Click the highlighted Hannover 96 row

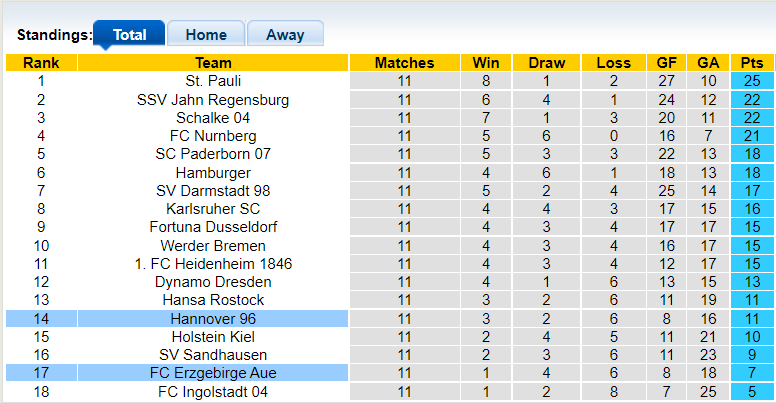pyautogui.click(x=213, y=319)
